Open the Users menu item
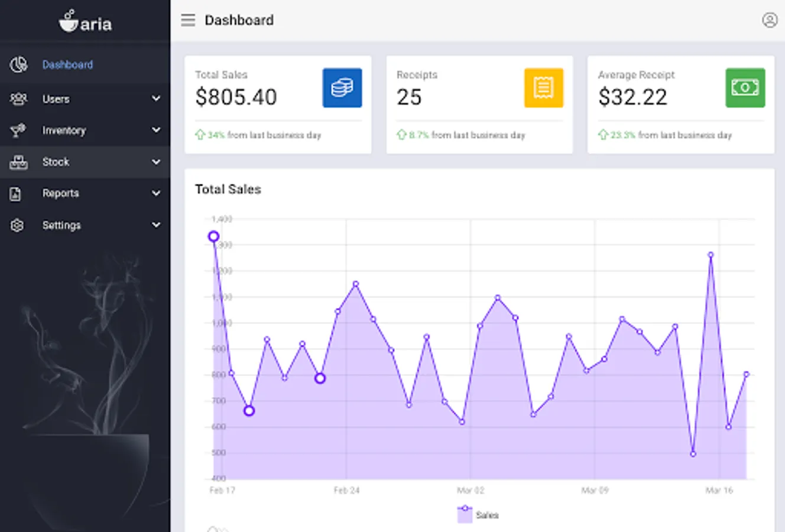Image resolution: width=785 pixels, height=532 pixels. (85, 99)
